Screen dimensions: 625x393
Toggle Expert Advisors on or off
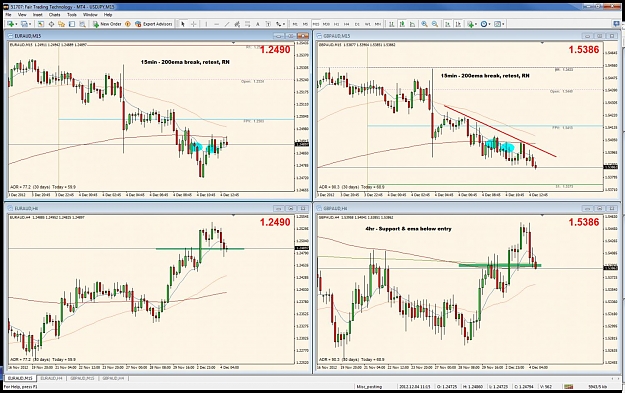[153, 24]
